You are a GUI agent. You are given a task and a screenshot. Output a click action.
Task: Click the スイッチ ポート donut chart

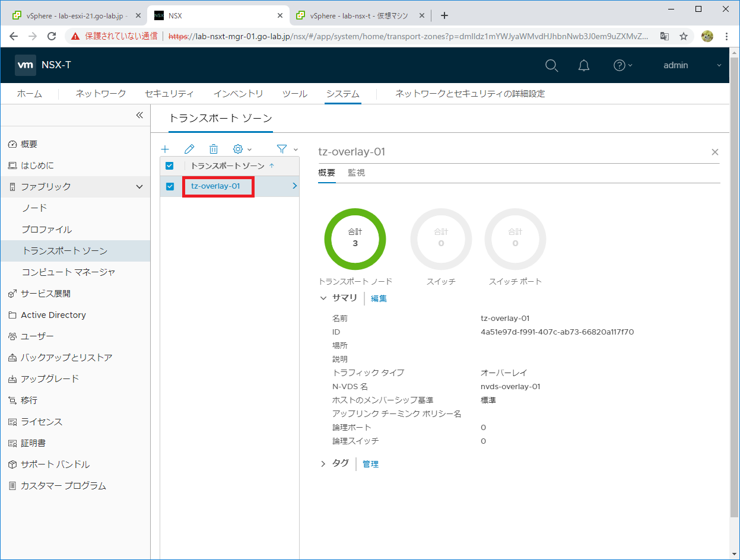tap(515, 238)
